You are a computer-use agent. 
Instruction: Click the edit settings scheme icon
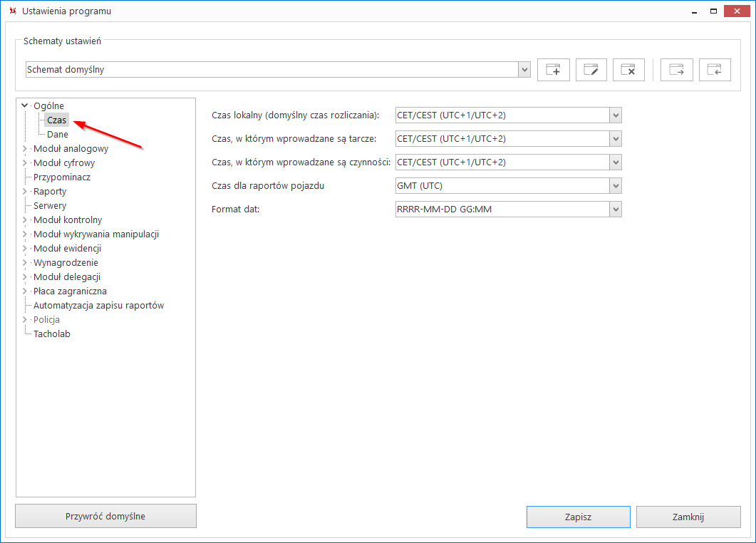point(591,70)
